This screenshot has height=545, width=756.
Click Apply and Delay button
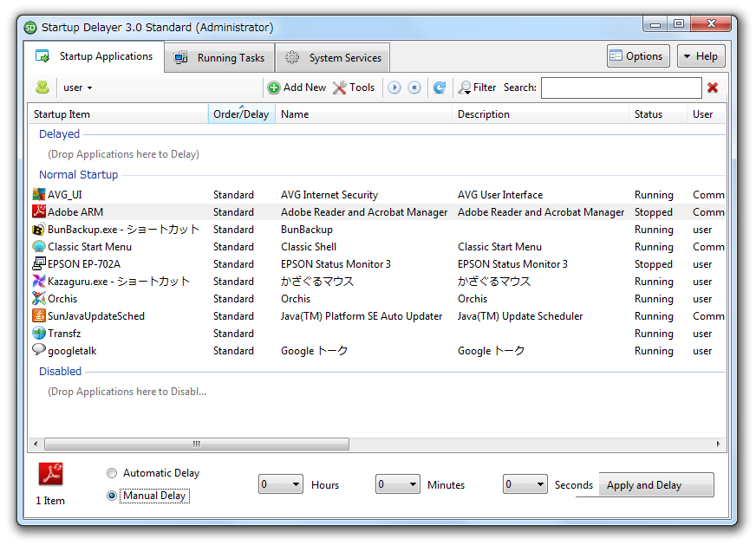656,484
